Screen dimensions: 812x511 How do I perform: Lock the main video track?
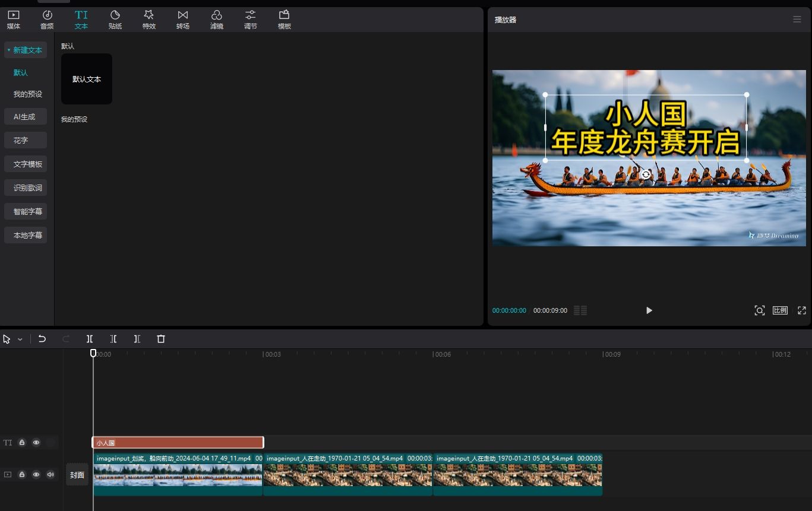(22, 475)
